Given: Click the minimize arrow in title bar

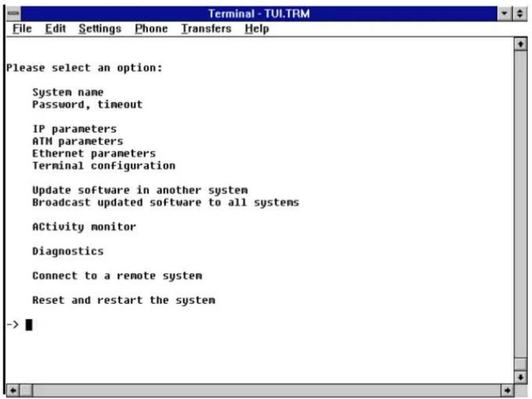Looking at the screenshot, I should point(505,13).
